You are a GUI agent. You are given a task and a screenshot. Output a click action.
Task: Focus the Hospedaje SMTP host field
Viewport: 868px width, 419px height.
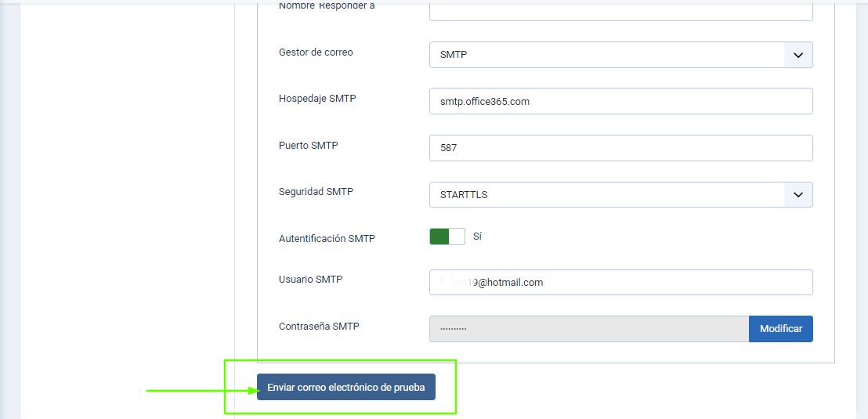(x=620, y=101)
